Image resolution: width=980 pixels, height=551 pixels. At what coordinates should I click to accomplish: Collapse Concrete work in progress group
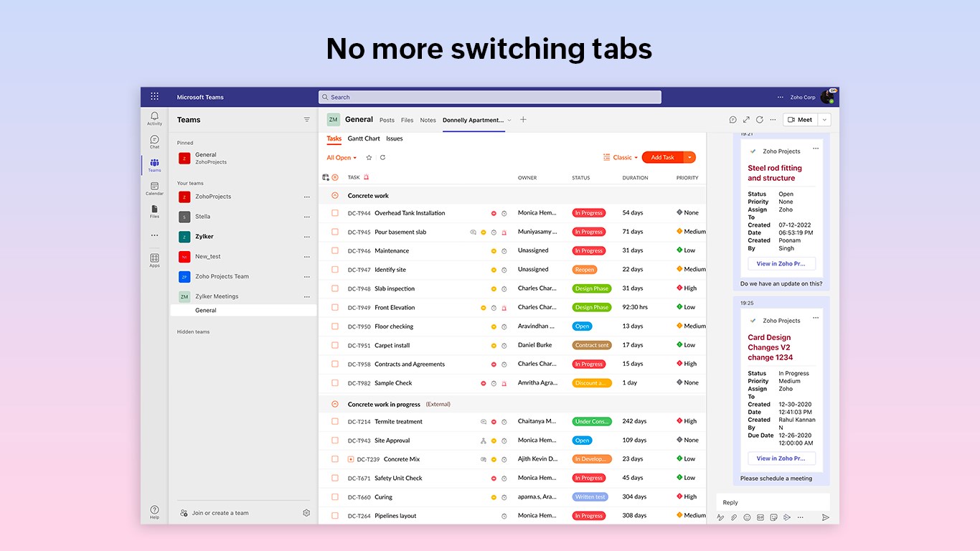[335, 405]
